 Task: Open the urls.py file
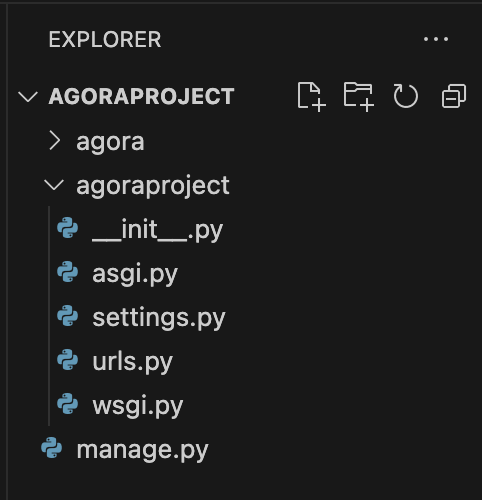[x=133, y=362]
